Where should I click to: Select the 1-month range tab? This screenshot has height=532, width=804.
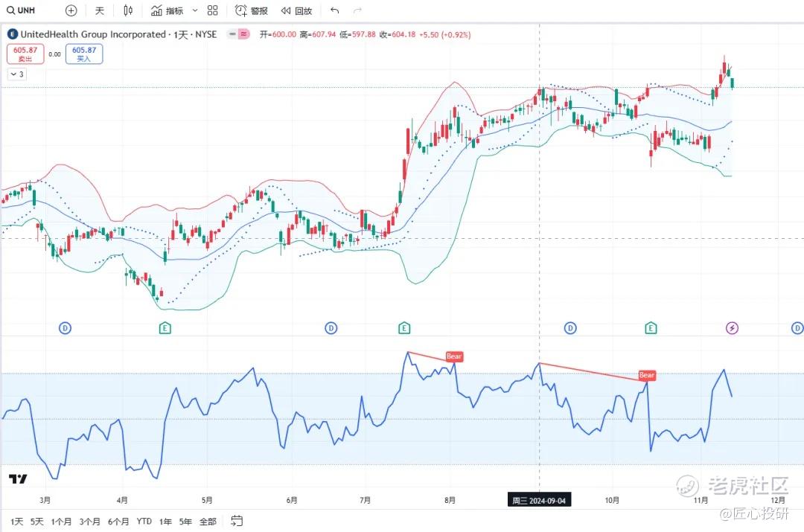pos(61,522)
